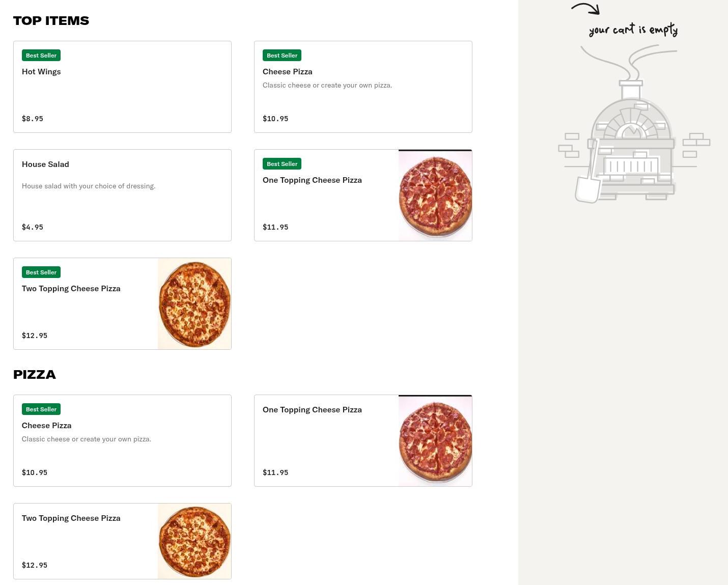728x585 pixels.
Task: Open One Topping Cheese Pizza title in Top Items
Action: coord(312,180)
